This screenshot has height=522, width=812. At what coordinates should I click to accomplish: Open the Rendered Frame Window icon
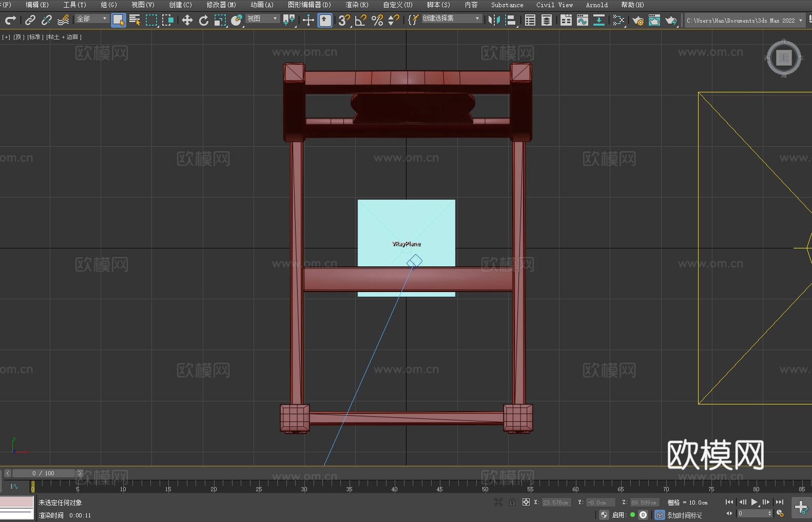point(654,20)
